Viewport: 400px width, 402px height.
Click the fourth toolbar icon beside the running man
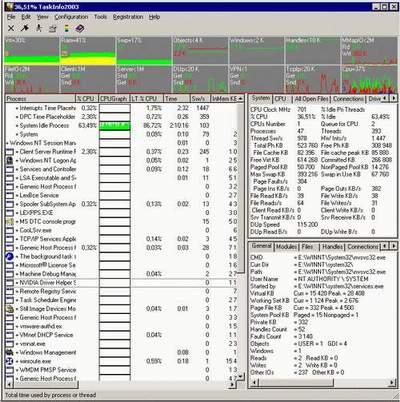52,29
